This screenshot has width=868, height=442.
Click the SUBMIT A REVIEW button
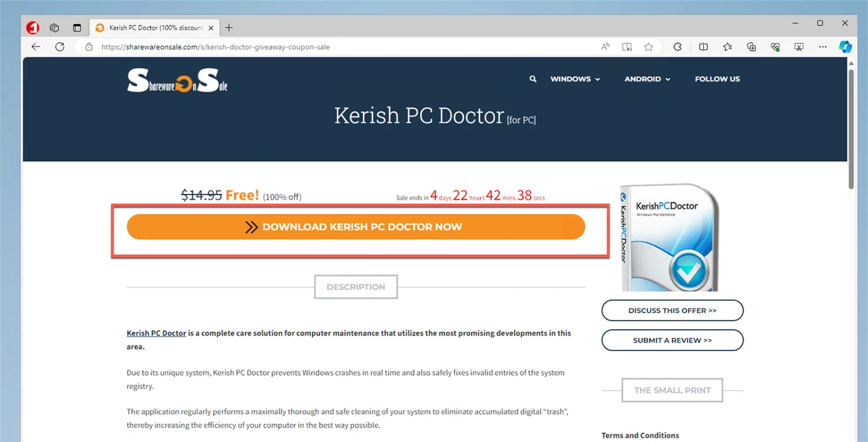coord(672,340)
